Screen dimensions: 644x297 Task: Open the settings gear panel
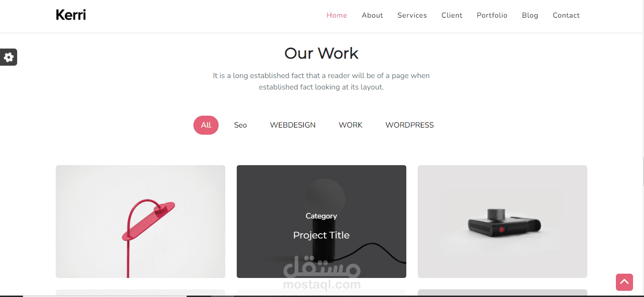click(x=9, y=57)
